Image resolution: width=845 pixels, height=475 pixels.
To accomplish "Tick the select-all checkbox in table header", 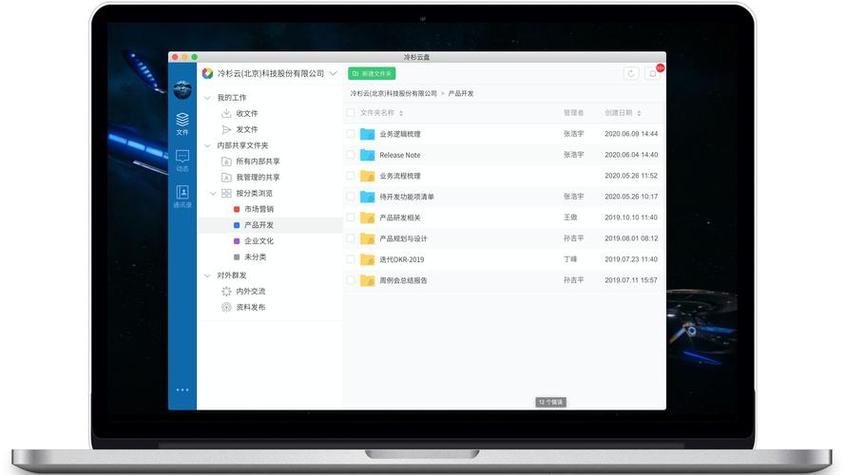I will pos(350,113).
